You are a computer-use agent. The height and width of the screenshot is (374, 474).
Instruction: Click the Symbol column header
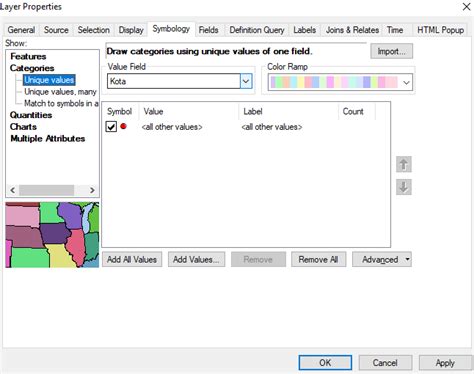pyautogui.click(x=119, y=111)
